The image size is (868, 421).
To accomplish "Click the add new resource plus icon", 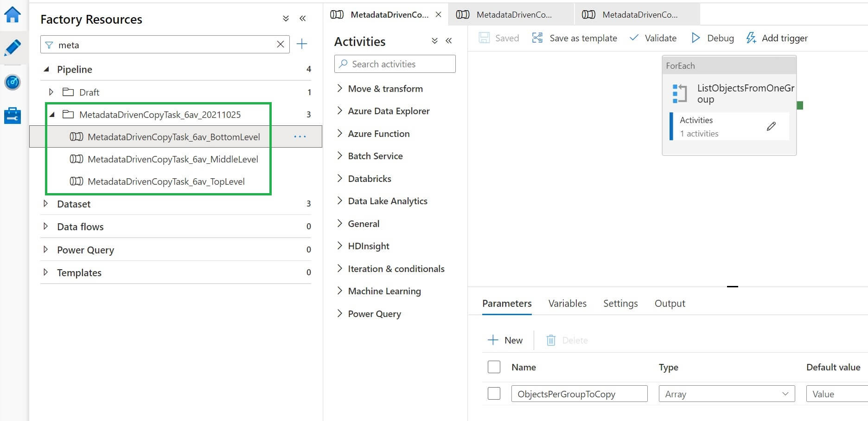I will [302, 44].
